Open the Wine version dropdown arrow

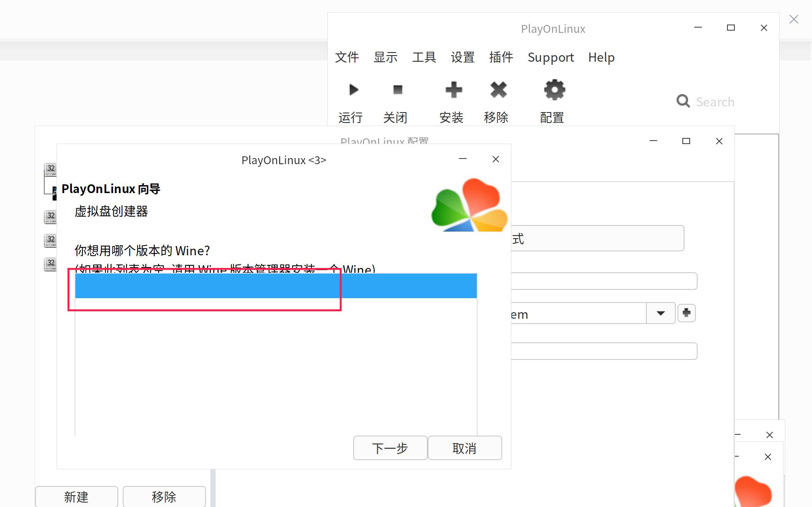pos(661,313)
